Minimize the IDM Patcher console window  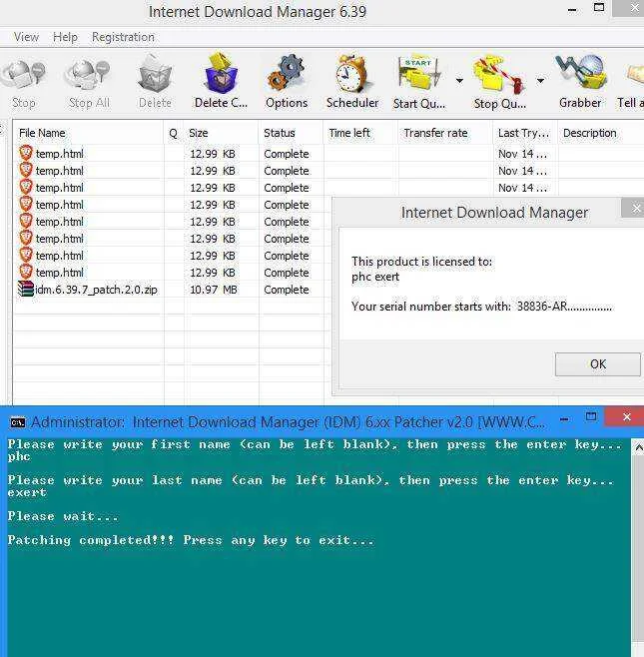tap(564, 418)
